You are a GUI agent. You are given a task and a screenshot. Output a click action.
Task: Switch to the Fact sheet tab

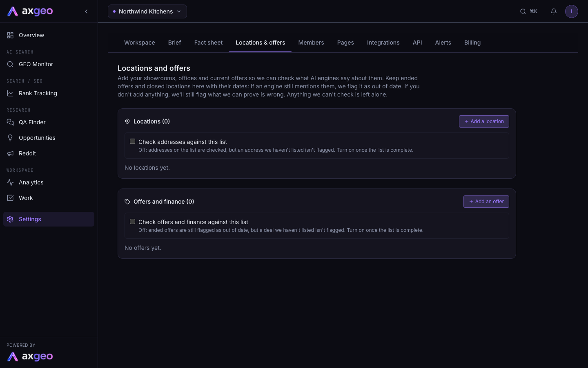point(208,43)
